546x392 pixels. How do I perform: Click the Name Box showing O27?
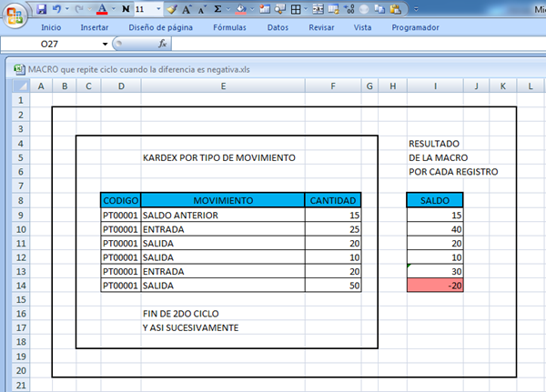[x=50, y=45]
